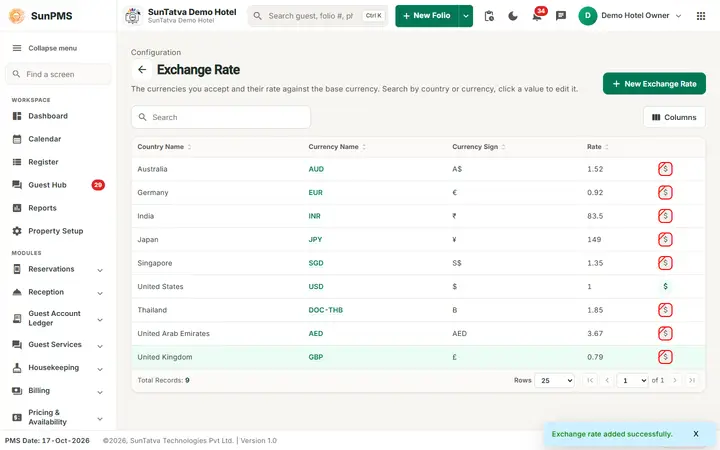Click the United Kingdom country cell
The image size is (720, 450).
click(x=165, y=357)
